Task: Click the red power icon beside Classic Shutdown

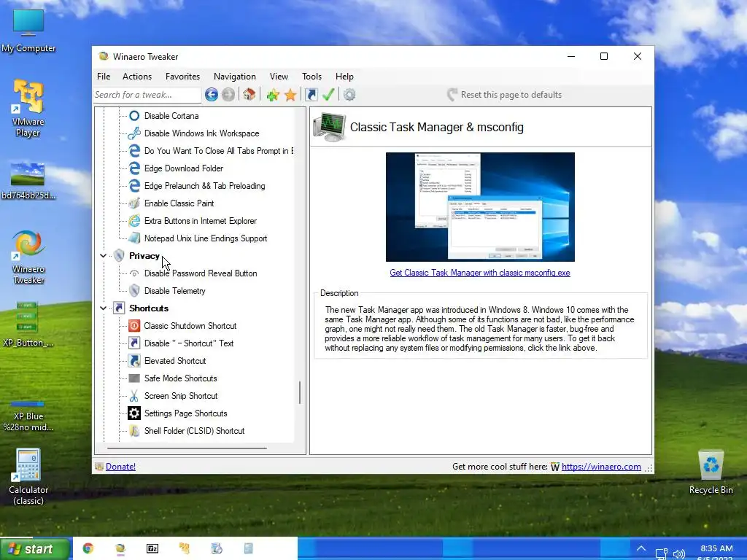Action: [134, 326]
